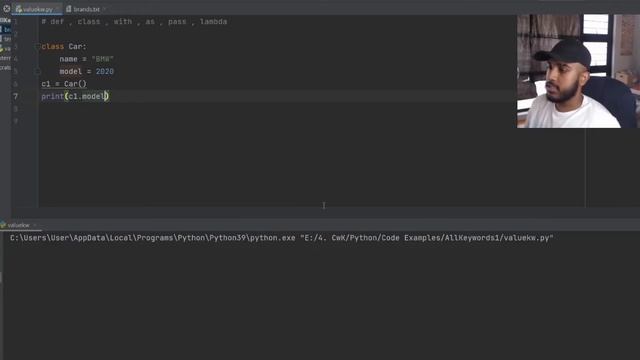
Task: Close the brands.txt tab
Action: click(104, 9)
